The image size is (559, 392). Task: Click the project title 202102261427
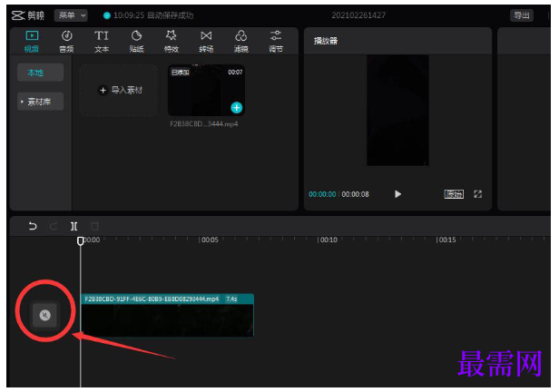(358, 15)
